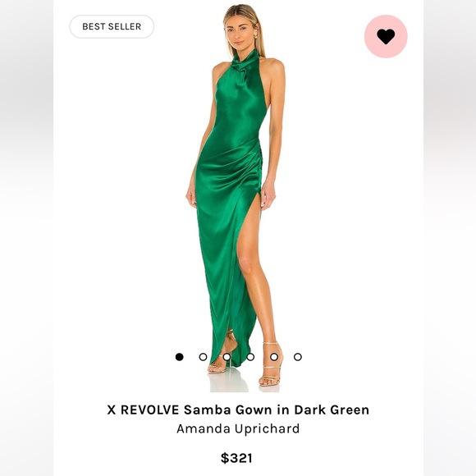
Task: Tap the black heart favorite icon
Action: point(386,36)
